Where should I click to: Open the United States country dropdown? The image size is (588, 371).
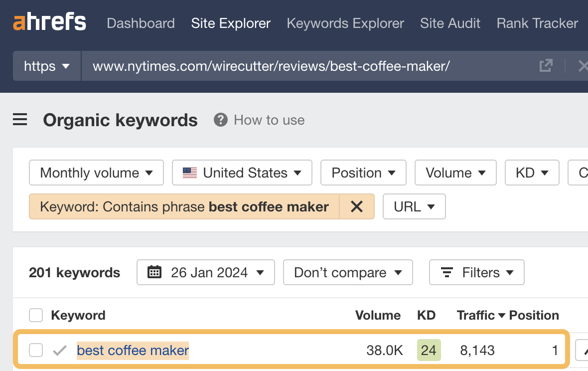242,173
